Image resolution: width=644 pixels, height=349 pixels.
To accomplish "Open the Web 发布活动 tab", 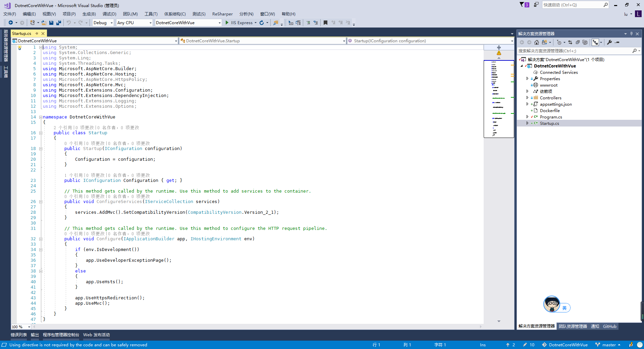I will [97, 335].
